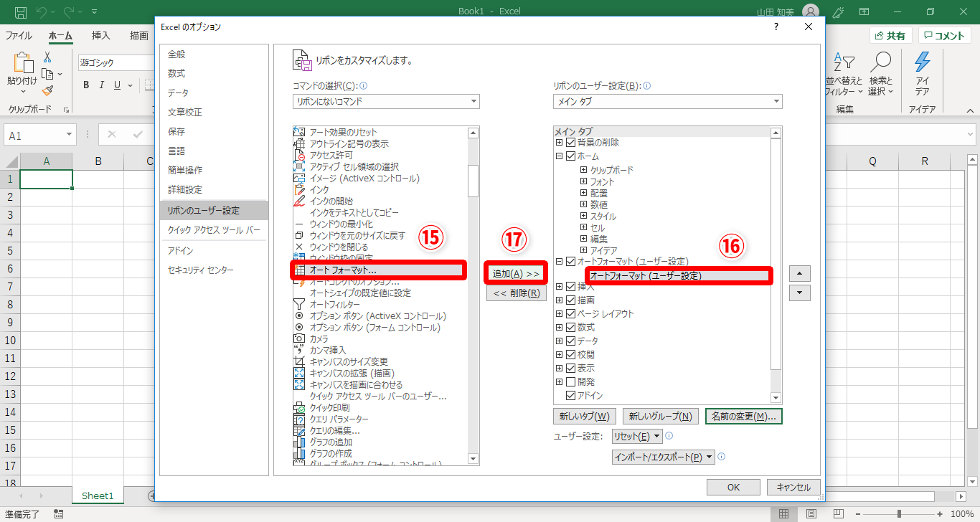This screenshot has width=980, height=522.
Task: Open the インポート/エクスポート(P) dropdown
Action: coord(664,457)
